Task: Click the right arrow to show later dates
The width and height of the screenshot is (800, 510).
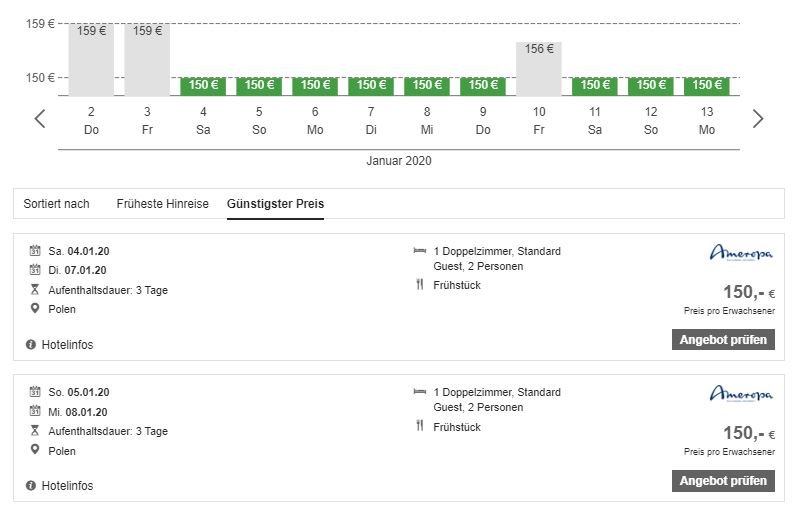Action: [x=757, y=119]
